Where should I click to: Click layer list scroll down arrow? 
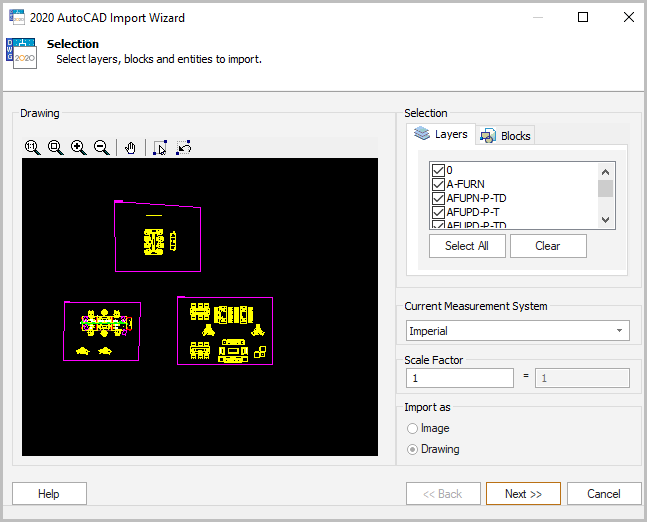pyautogui.click(x=605, y=220)
